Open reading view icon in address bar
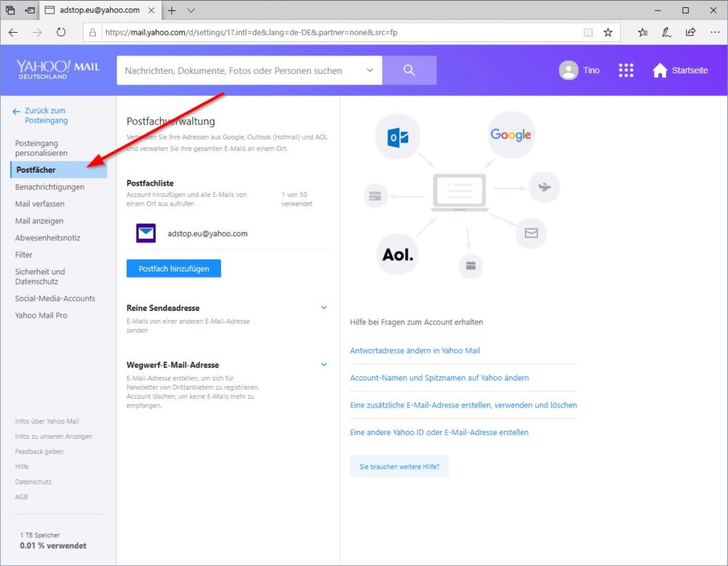Screen dimensions: 728x566 coord(588,33)
